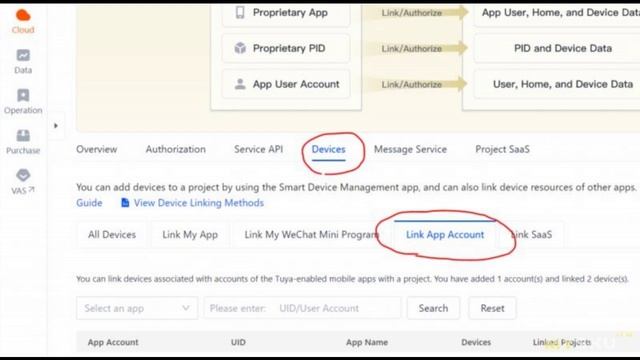Open VAS external link icon

click(32, 189)
